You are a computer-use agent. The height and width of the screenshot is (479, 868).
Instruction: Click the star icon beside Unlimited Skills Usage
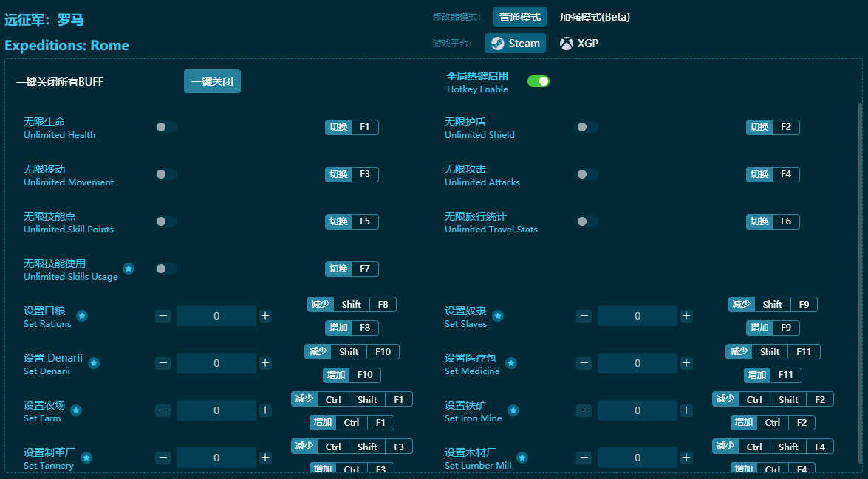click(x=129, y=269)
